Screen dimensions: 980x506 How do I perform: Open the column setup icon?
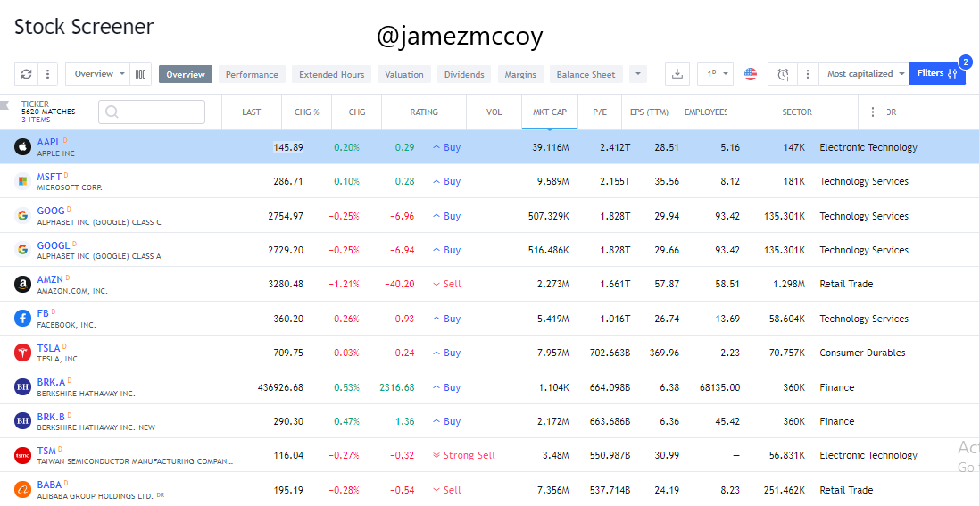click(141, 74)
